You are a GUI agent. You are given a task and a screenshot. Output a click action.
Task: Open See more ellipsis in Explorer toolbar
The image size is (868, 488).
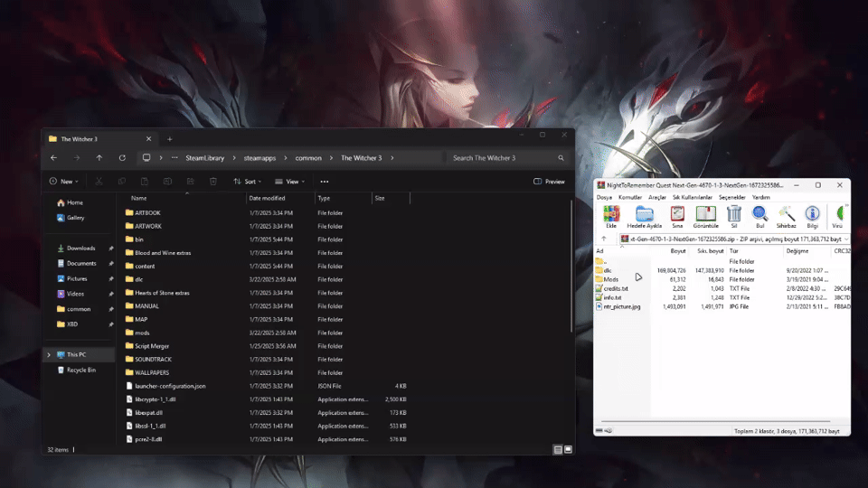point(325,182)
